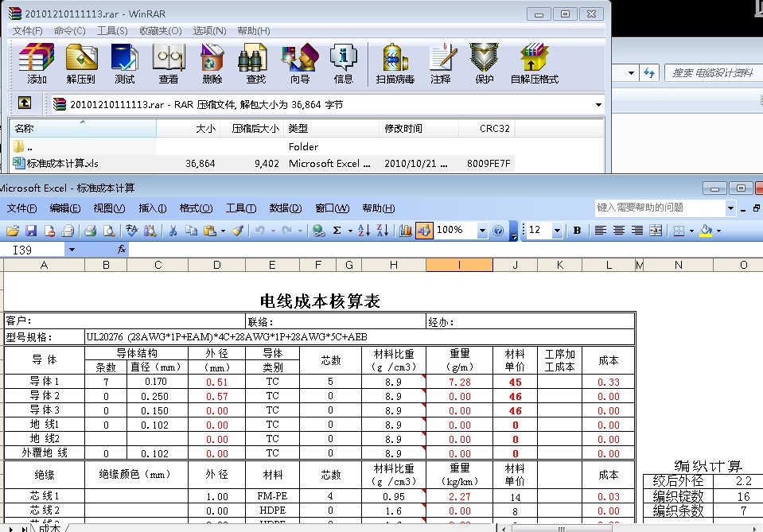Open the 查找 (Find) binoculars tool
This screenshot has height=532, width=763.
click(255, 63)
